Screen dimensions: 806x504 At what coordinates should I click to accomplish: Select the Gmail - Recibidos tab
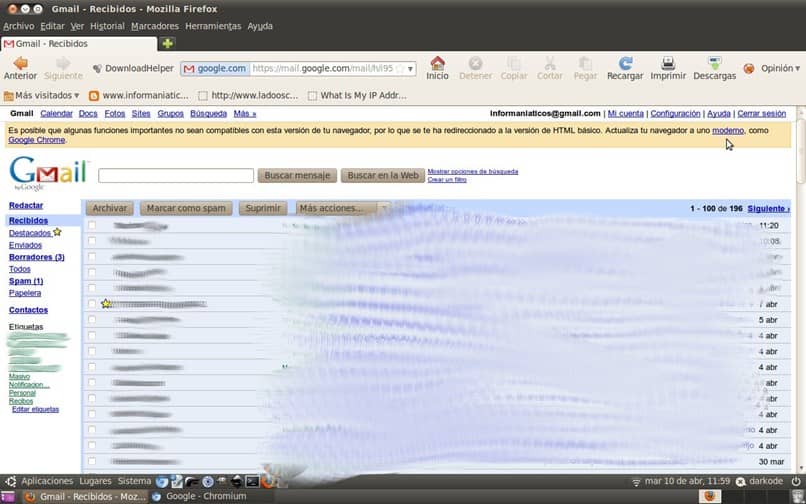point(79,44)
